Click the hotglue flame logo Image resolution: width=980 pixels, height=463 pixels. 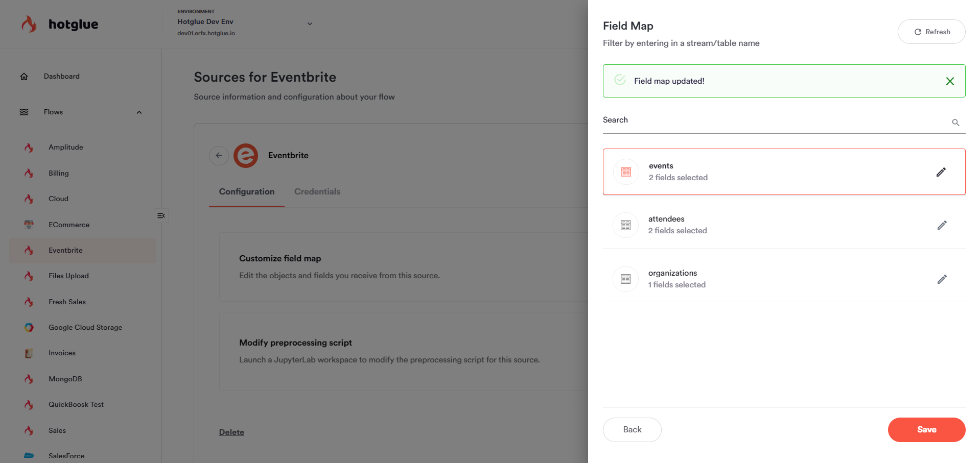(x=29, y=24)
